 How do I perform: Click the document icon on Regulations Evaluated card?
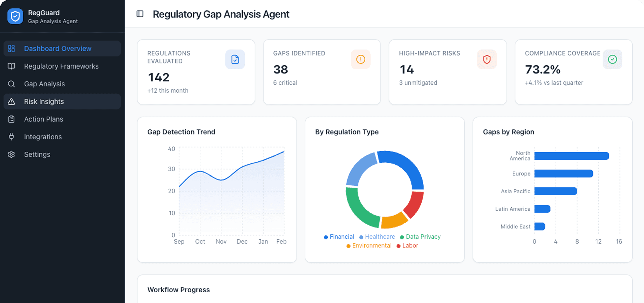(x=235, y=59)
